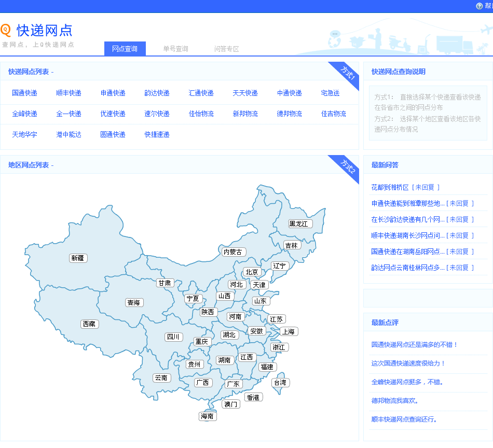The image size is (493, 448).
Task: Open the 申通快递 link
Action: (x=113, y=93)
